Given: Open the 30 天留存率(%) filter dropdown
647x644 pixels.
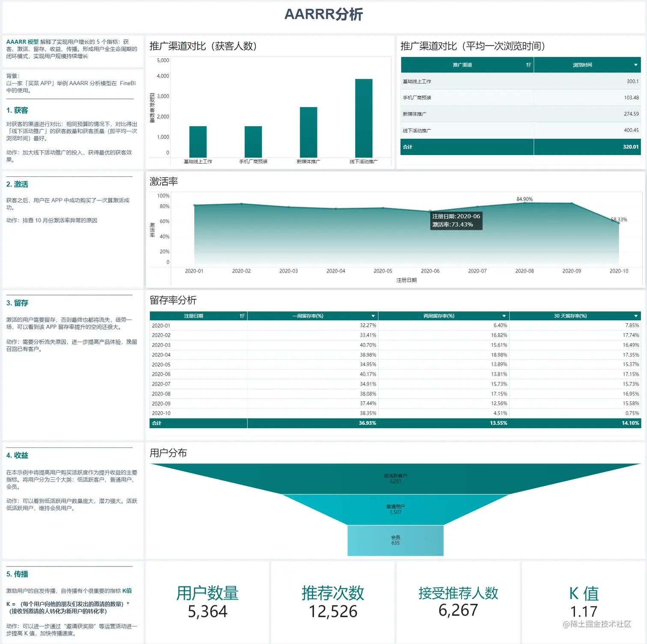Looking at the screenshot, I should 635,316.
